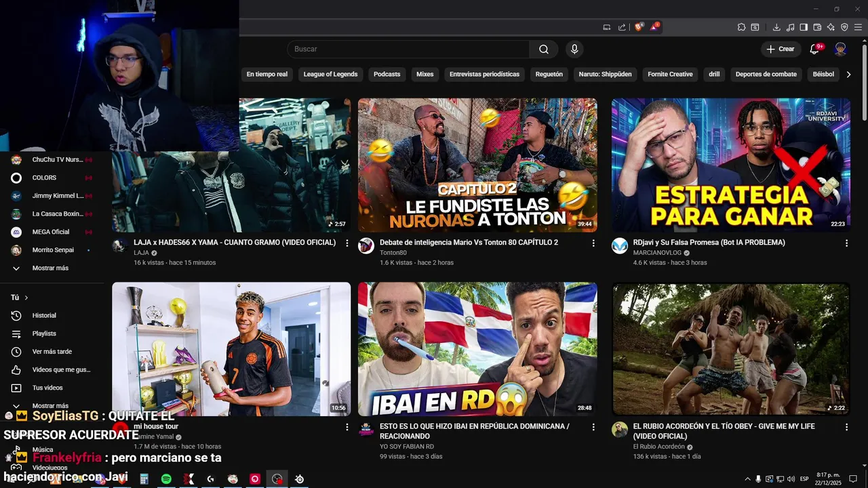868x488 pixels.
Task: Open Calculator from the taskbar
Action: pyautogui.click(x=144, y=479)
